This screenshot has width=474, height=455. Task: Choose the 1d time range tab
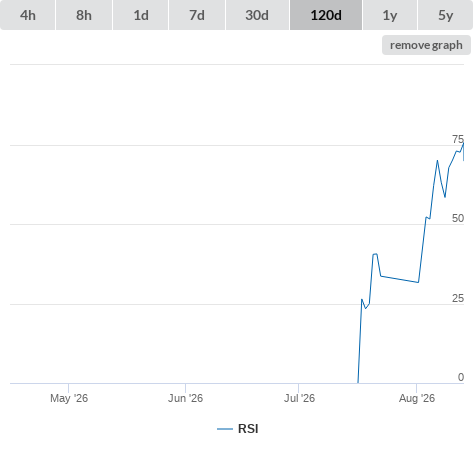(x=141, y=15)
